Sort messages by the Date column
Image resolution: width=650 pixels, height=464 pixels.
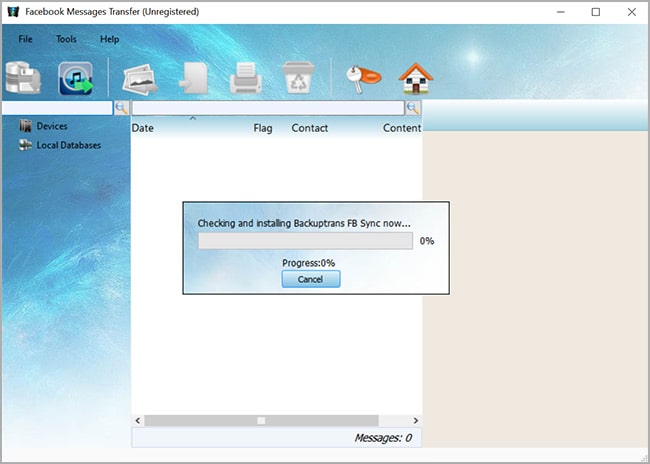pyautogui.click(x=143, y=128)
